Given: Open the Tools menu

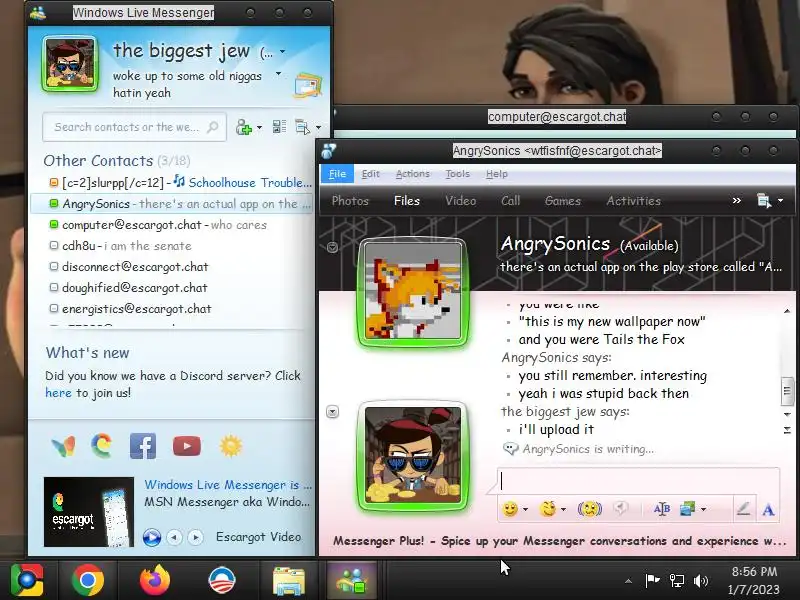Looking at the screenshot, I should click(457, 174).
